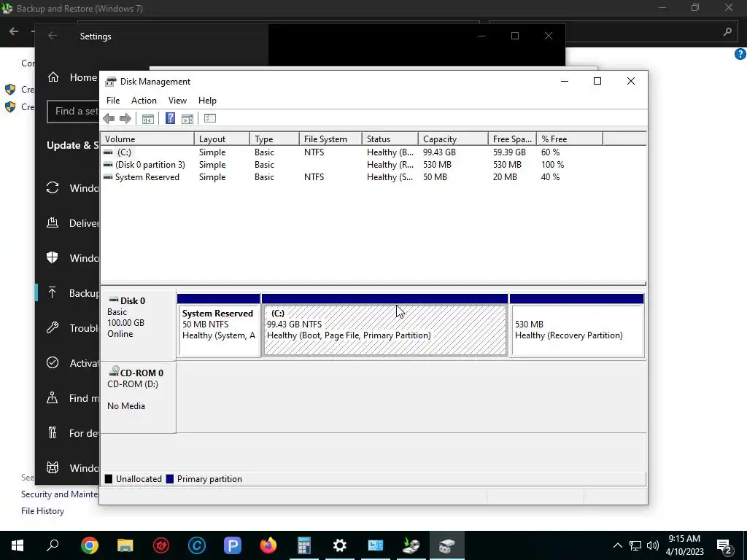
Task: Sort by the File System column header
Action: tap(330, 139)
